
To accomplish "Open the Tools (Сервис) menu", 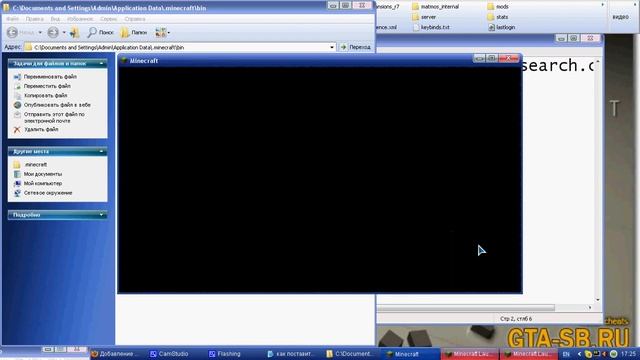I will [109, 19].
